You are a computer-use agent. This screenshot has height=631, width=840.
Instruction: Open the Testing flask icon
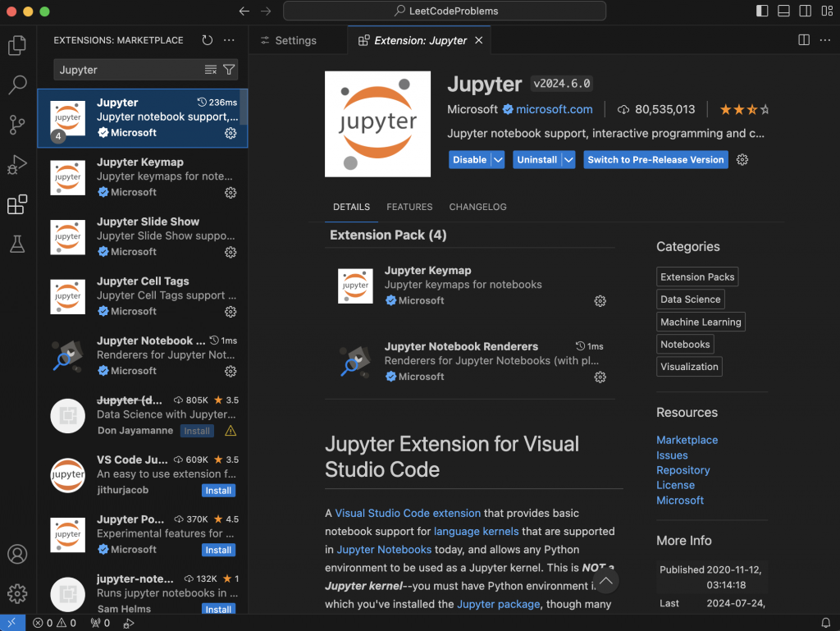(17, 244)
